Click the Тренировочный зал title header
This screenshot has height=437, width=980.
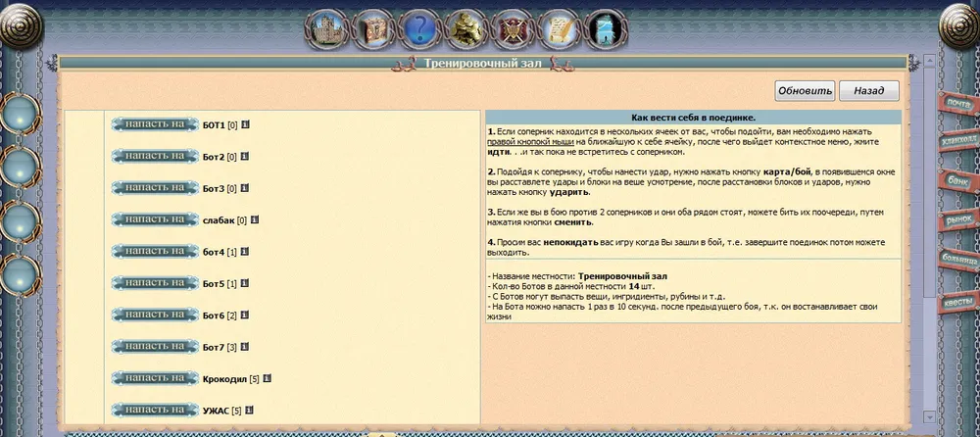[x=482, y=63]
